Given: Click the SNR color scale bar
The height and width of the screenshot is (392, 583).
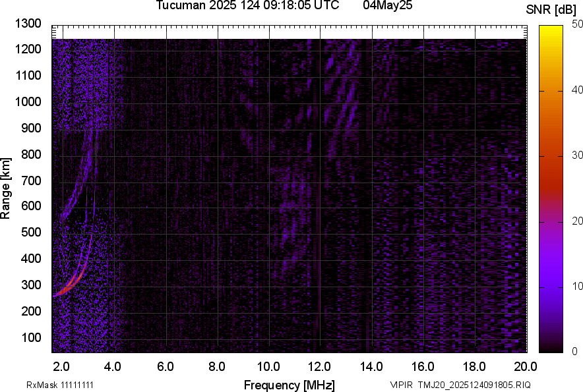Looking at the screenshot, I should tap(551, 189).
